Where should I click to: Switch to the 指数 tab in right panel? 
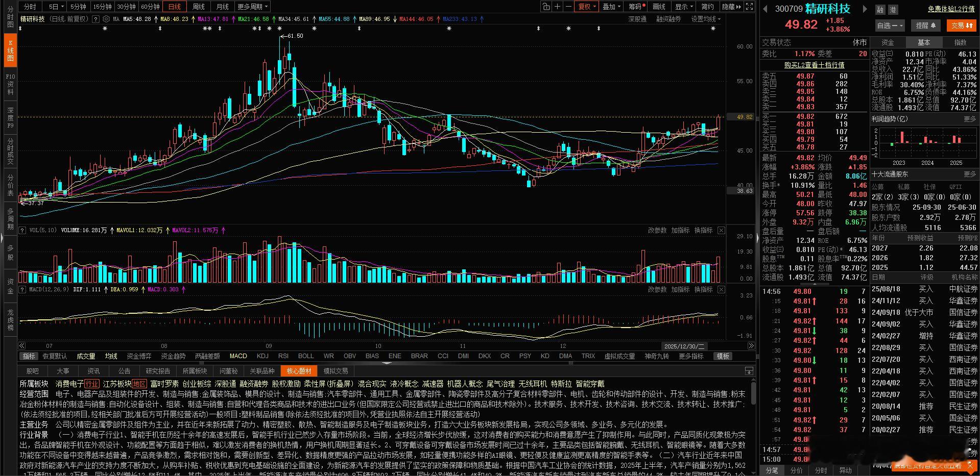coord(960,43)
